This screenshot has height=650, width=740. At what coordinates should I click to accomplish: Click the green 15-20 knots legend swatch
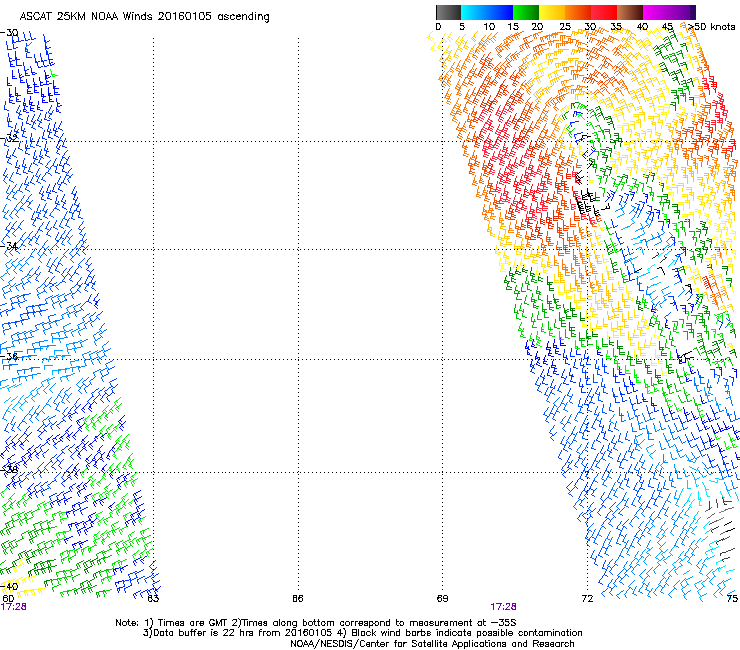tap(526, 12)
